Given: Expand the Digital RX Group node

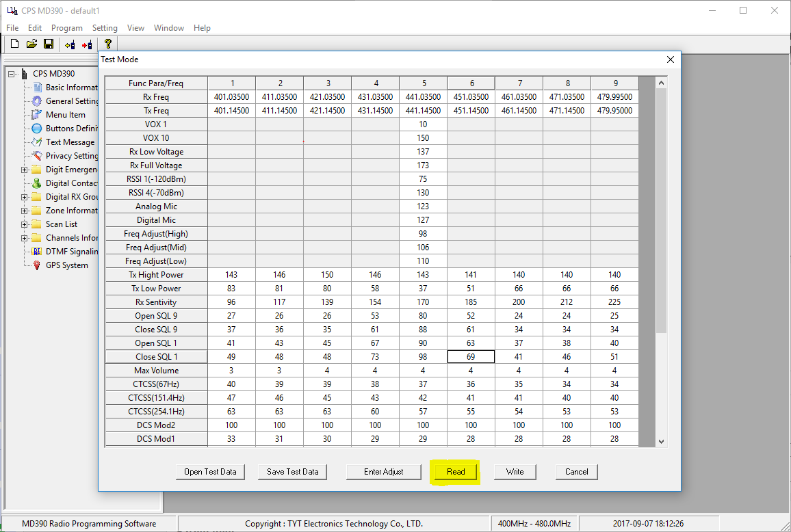Looking at the screenshot, I should tap(24, 197).
